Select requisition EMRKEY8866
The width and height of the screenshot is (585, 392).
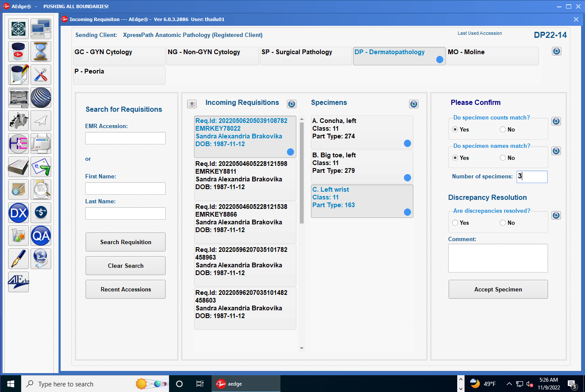245,222
